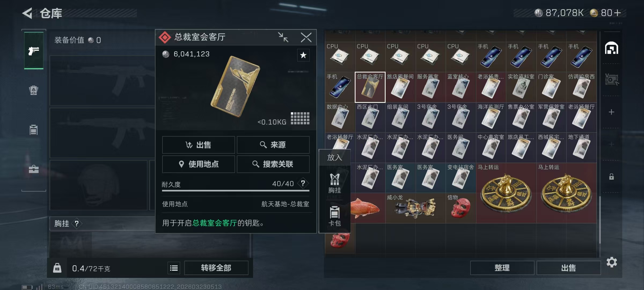Open the 来源 source lookup
Screen dimensions: 644x290
273,145
